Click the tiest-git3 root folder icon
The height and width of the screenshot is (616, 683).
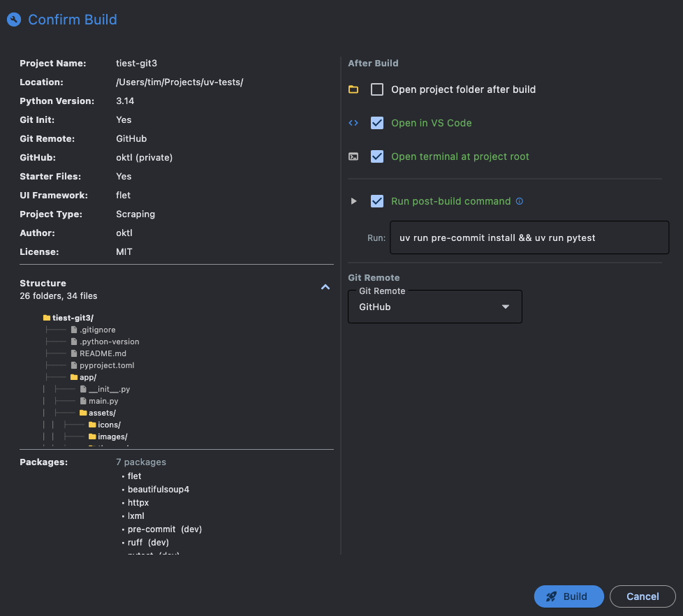[x=47, y=318]
